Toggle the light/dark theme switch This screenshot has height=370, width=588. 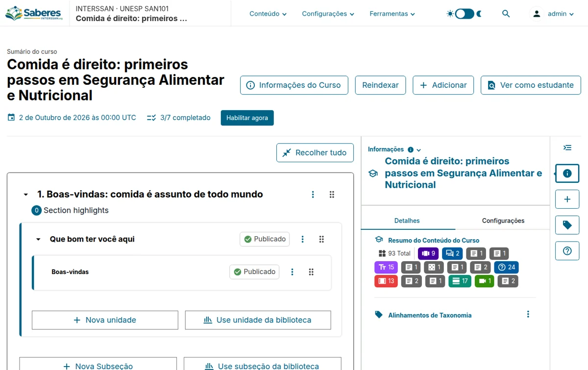[x=464, y=14]
